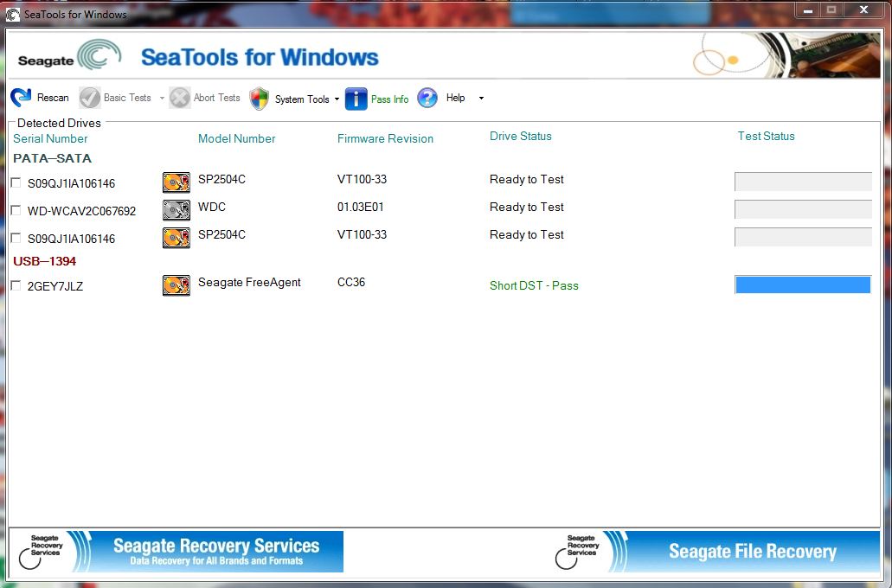Minimize the SeaTools window
This screenshot has width=892, height=588.
808,10
